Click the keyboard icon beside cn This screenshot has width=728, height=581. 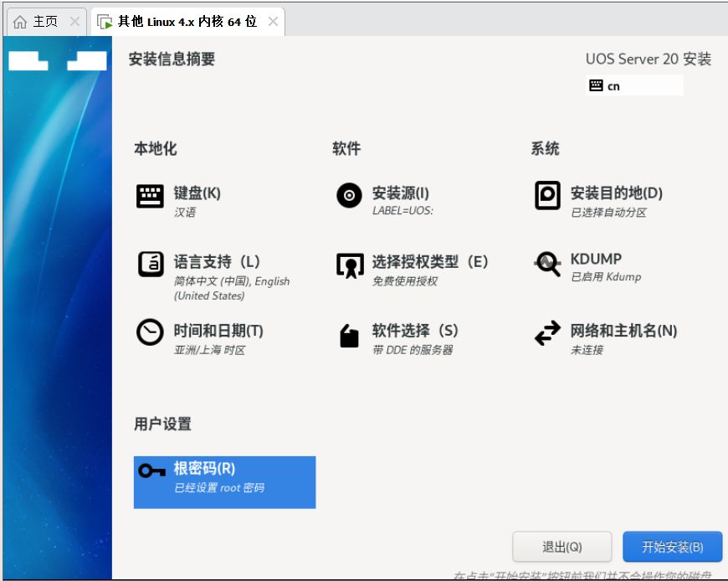click(x=596, y=85)
